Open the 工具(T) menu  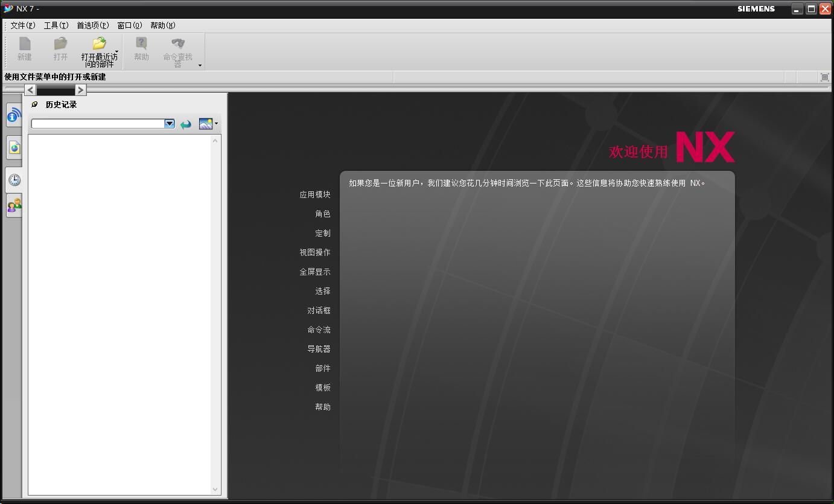point(56,25)
